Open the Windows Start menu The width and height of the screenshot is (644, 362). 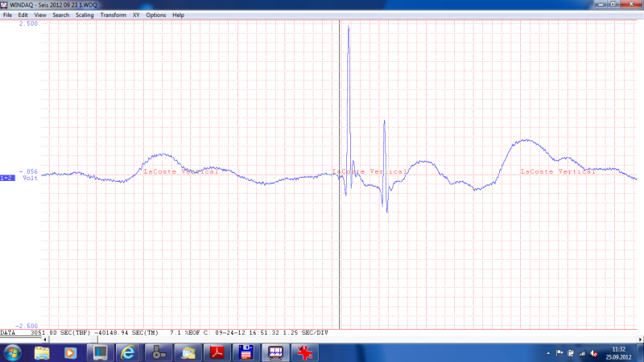click(x=12, y=353)
